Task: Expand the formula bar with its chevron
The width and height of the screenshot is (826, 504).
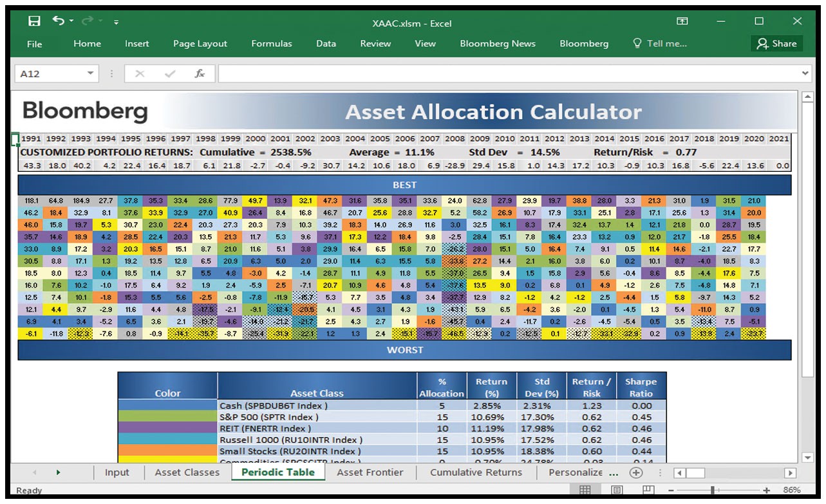Action: [806, 73]
